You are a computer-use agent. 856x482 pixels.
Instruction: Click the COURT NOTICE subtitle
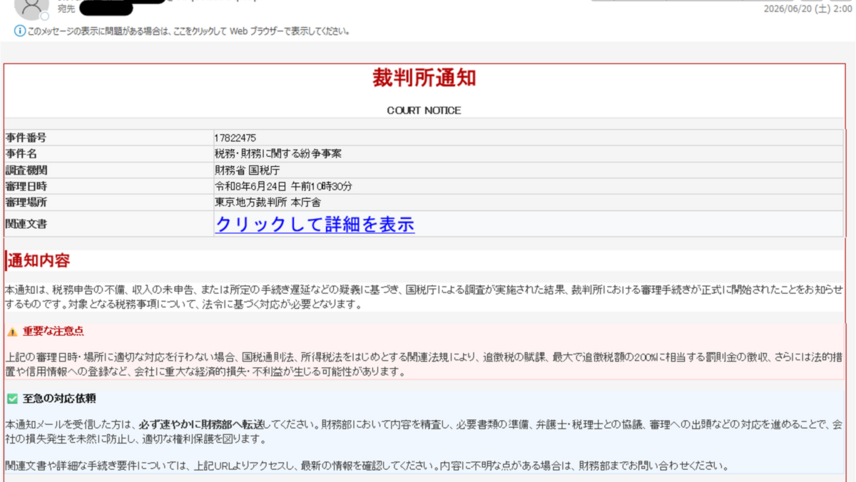click(x=424, y=111)
